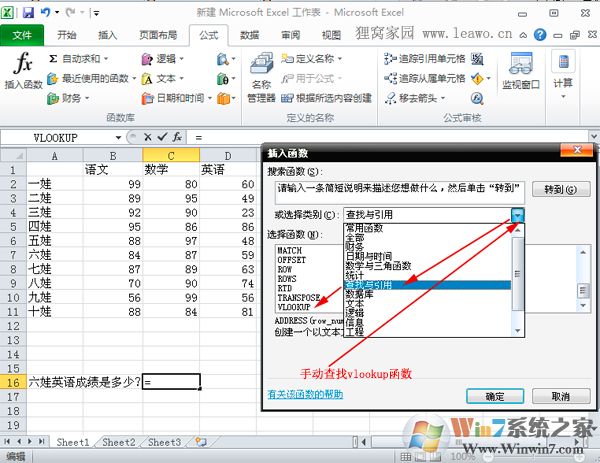Screen dimensions: 600x463
Task: Switch to the Page Layout (页面布局) tab
Action: click(158, 35)
